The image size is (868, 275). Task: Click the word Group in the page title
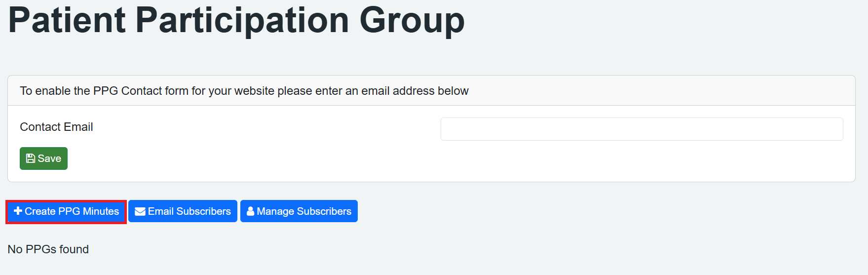pos(412,20)
